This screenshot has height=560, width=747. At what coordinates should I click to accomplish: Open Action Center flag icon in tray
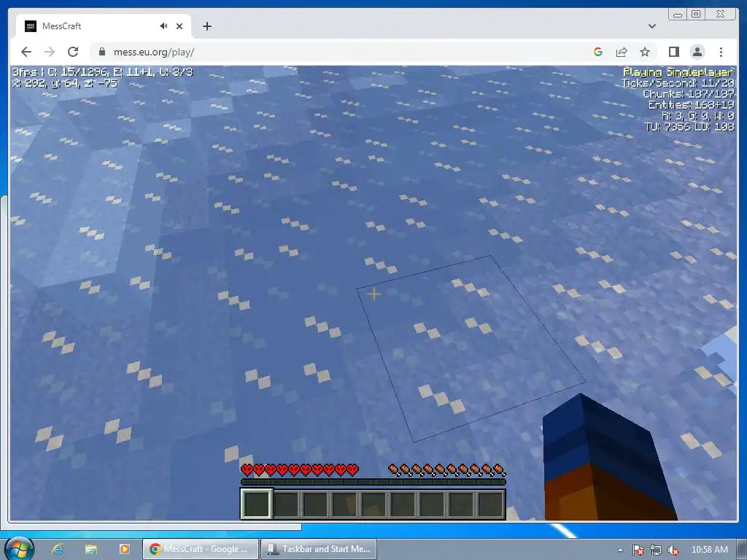(638, 550)
